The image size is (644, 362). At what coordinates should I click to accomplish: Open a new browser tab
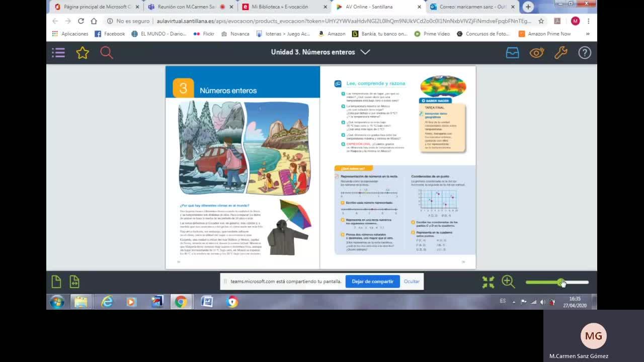[x=528, y=7]
